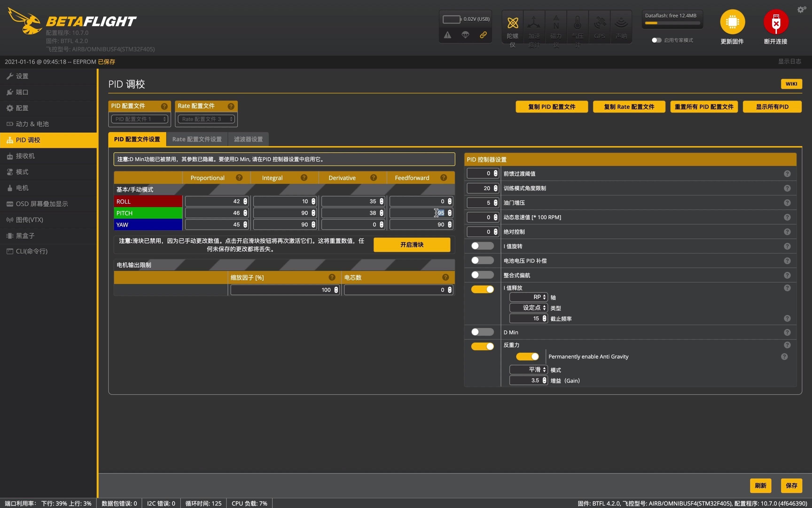Click 开启滑块 button
The width and height of the screenshot is (812, 508).
[412, 245]
